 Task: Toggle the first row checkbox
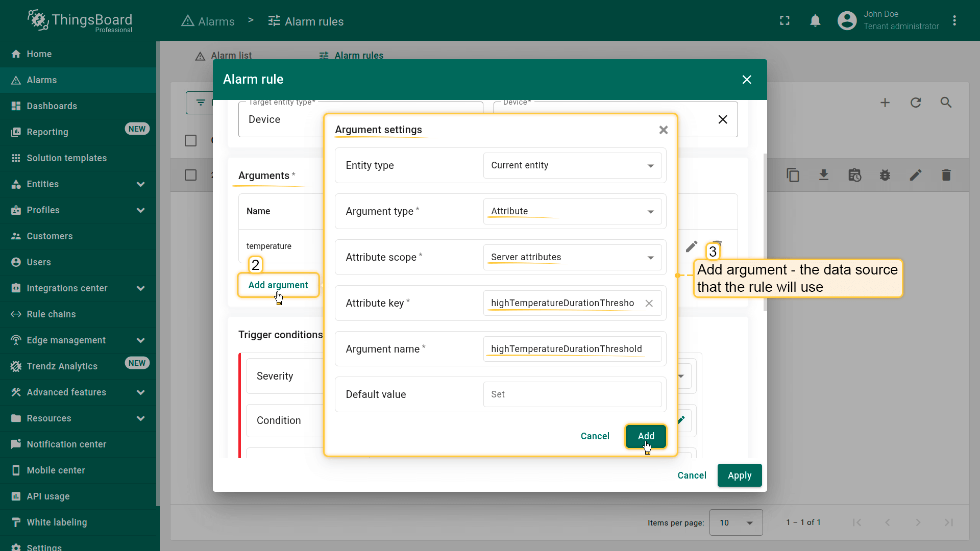[x=190, y=176]
